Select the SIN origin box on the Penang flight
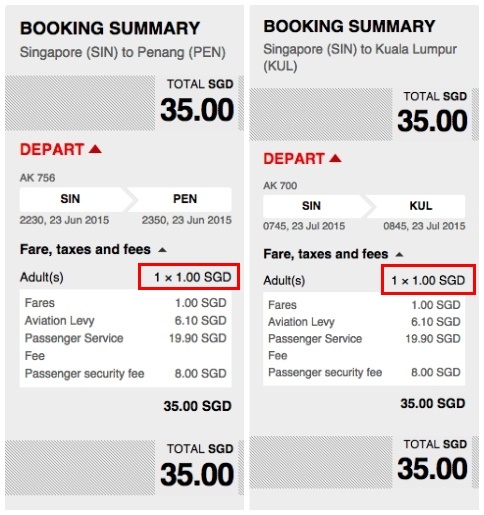Viewport: 484px width, 515px height. (x=74, y=199)
